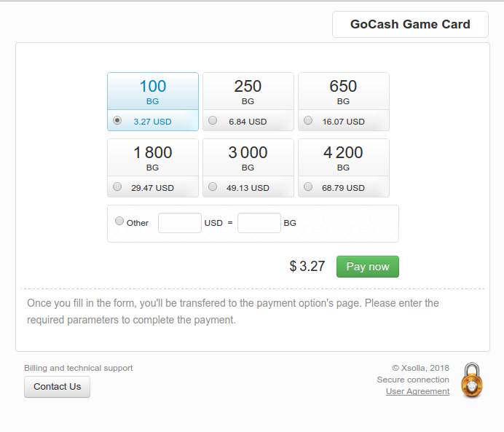Click the GoCash Game Card header box
Image resolution: width=504 pixels, height=432 pixels.
(410, 25)
